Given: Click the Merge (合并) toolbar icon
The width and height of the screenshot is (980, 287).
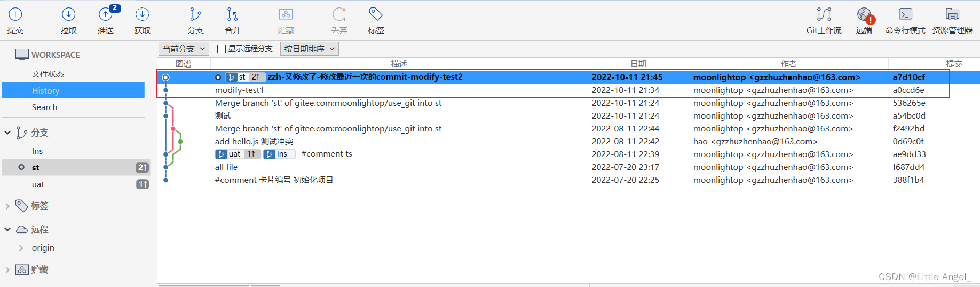Looking at the screenshot, I should pyautogui.click(x=232, y=14).
